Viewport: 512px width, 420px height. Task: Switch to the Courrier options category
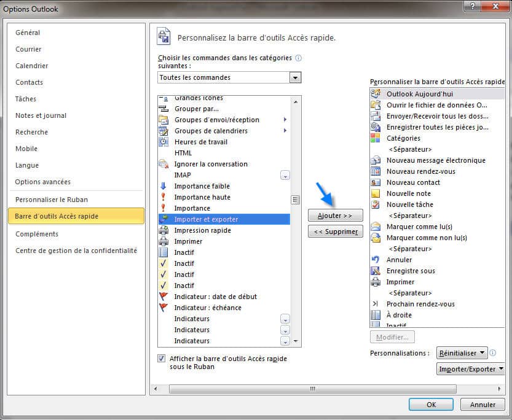[x=29, y=49]
